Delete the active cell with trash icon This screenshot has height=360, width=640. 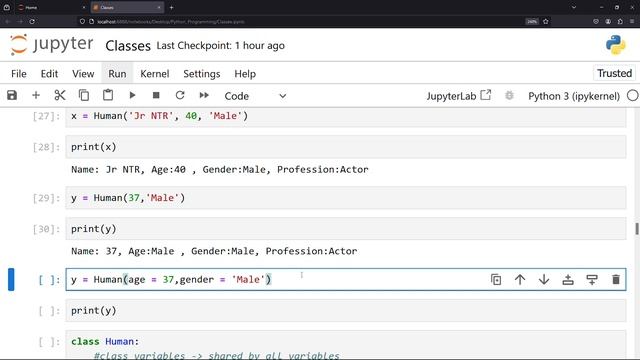616,280
